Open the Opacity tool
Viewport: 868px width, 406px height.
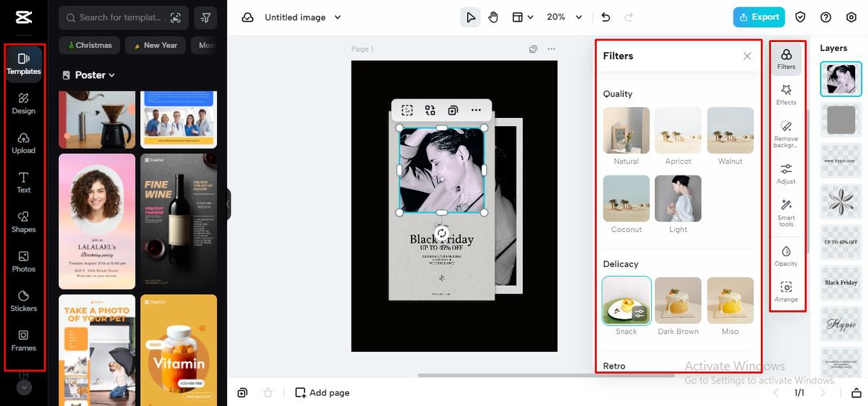(786, 256)
